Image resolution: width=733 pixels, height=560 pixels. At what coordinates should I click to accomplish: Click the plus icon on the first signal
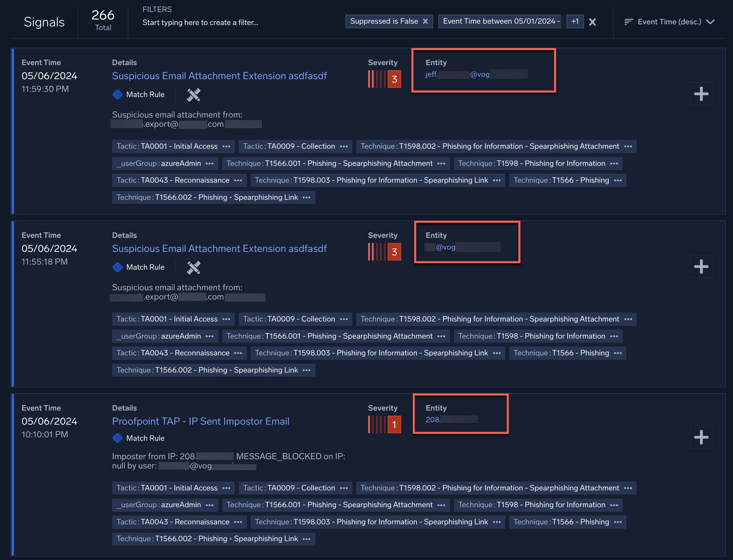(x=701, y=94)
